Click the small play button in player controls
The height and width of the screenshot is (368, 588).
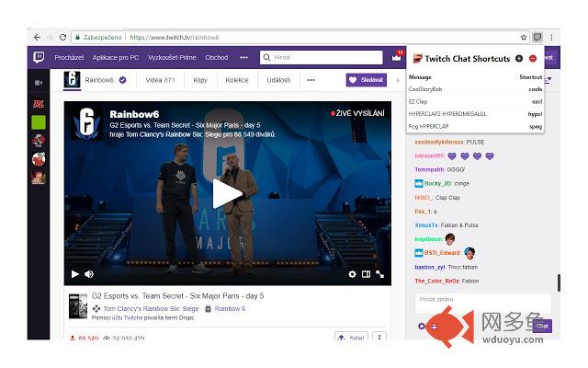pyautogui.click(x=75, y=274)
